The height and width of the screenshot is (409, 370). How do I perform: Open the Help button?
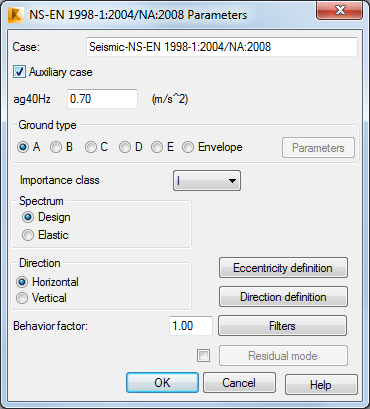(x=321, y=385)
